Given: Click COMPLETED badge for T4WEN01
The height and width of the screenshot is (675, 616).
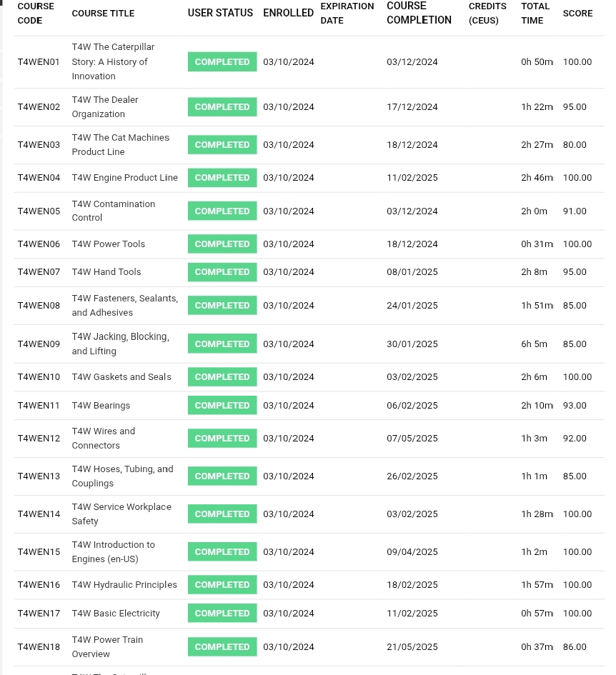Looking at the screenshot, I should click(x=222, y=61).
